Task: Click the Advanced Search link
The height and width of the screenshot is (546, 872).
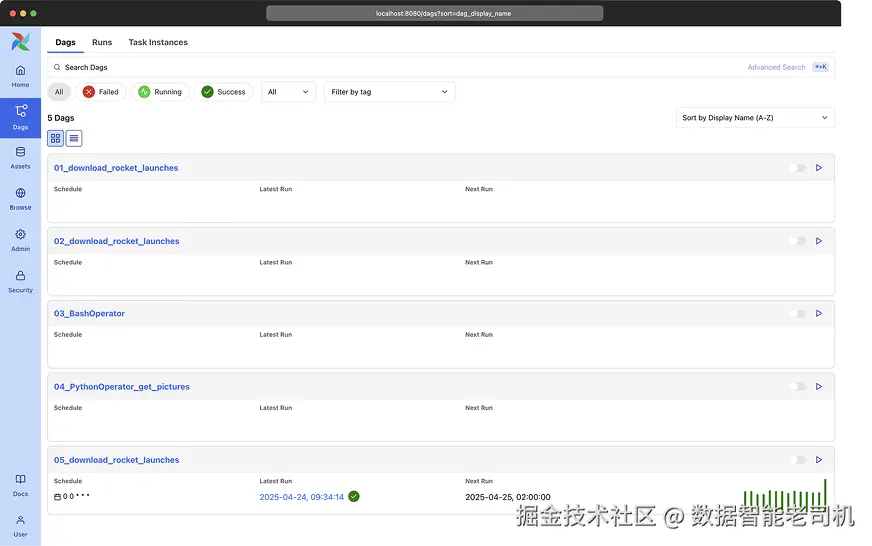Action: click(x=776, y=67)
